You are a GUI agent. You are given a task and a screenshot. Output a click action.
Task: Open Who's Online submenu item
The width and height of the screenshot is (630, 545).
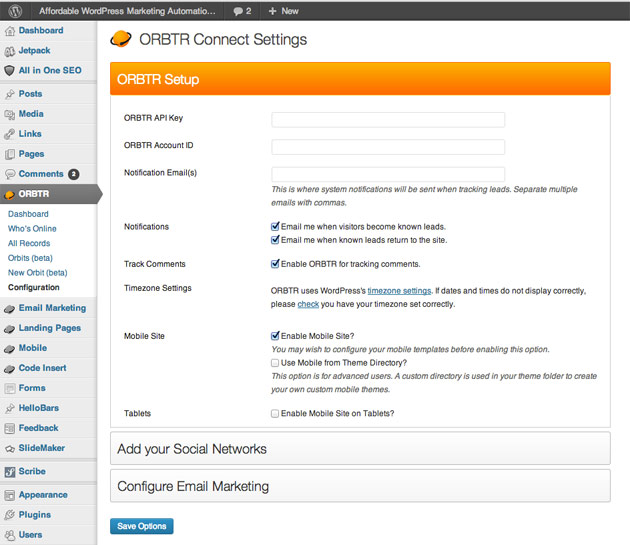(x=32, y=229)
